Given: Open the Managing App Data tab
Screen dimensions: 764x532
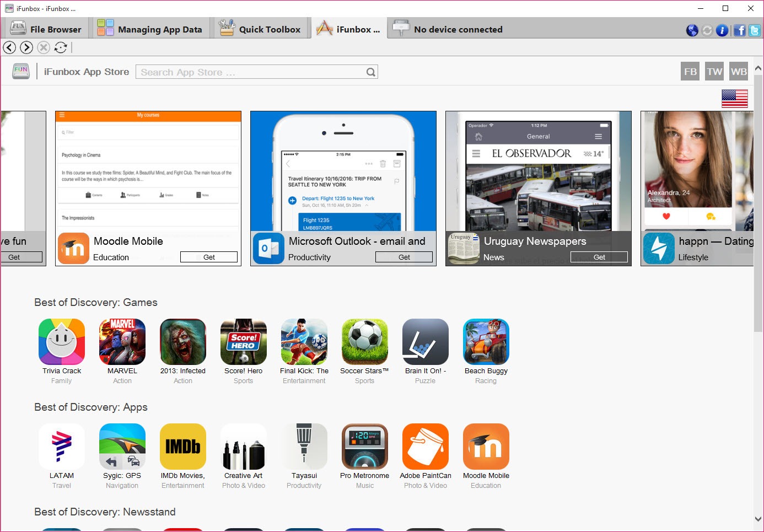Looking at the screenshot, I should 150,29.
